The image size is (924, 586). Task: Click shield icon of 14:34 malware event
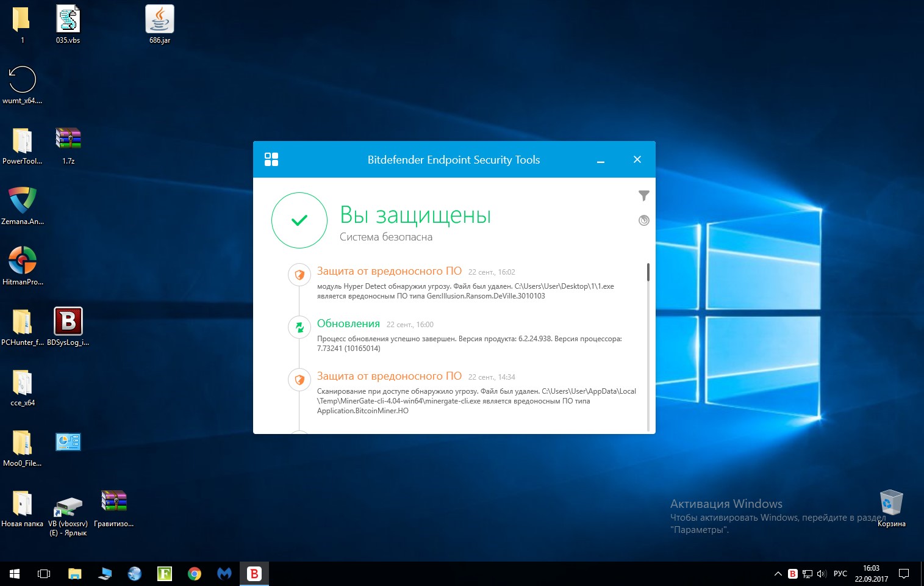[x=299, y=380]
